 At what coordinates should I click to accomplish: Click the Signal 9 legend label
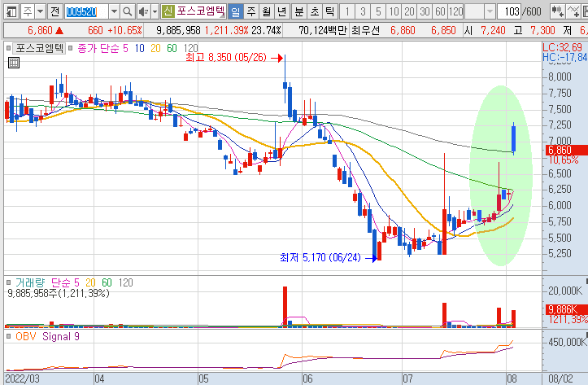(x=61, y=337)
